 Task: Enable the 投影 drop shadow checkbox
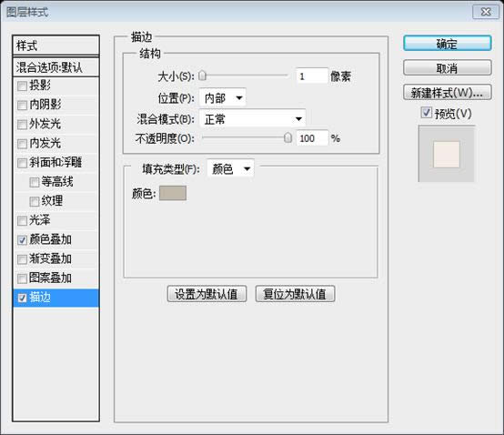[x=22, y=86]
